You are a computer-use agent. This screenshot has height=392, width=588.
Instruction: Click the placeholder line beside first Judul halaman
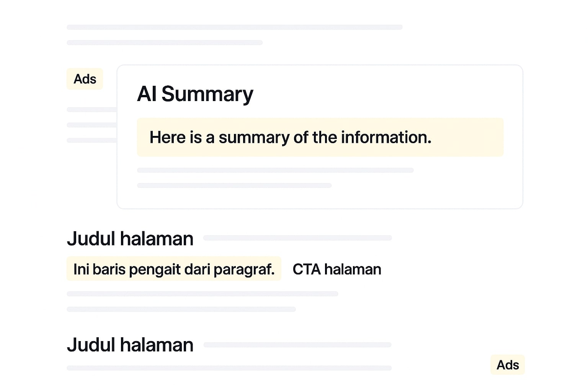pos(297,238)
